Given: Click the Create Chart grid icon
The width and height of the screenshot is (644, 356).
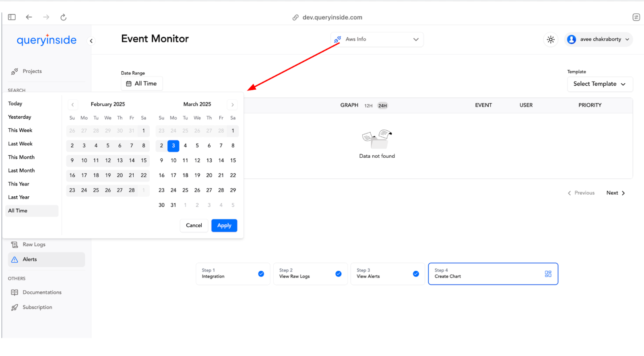Looking at the screenshot, I should click(548, 274).
